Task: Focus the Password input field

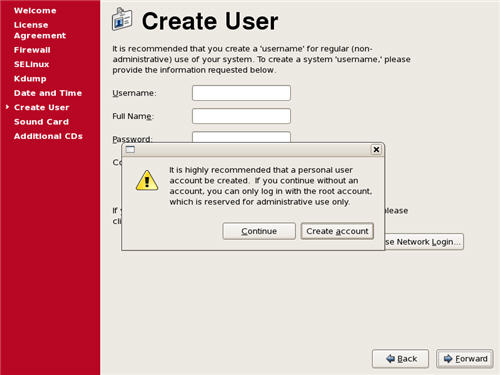Action: pyautogui.click(x=241, y=137)
